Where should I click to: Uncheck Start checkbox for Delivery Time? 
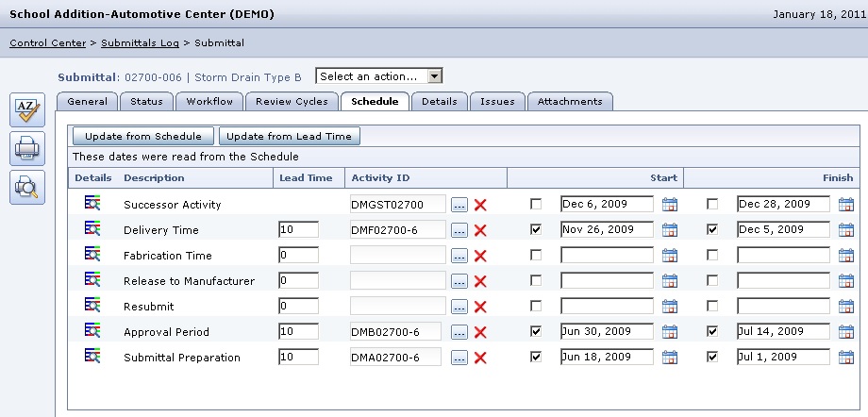click(537, 229)
